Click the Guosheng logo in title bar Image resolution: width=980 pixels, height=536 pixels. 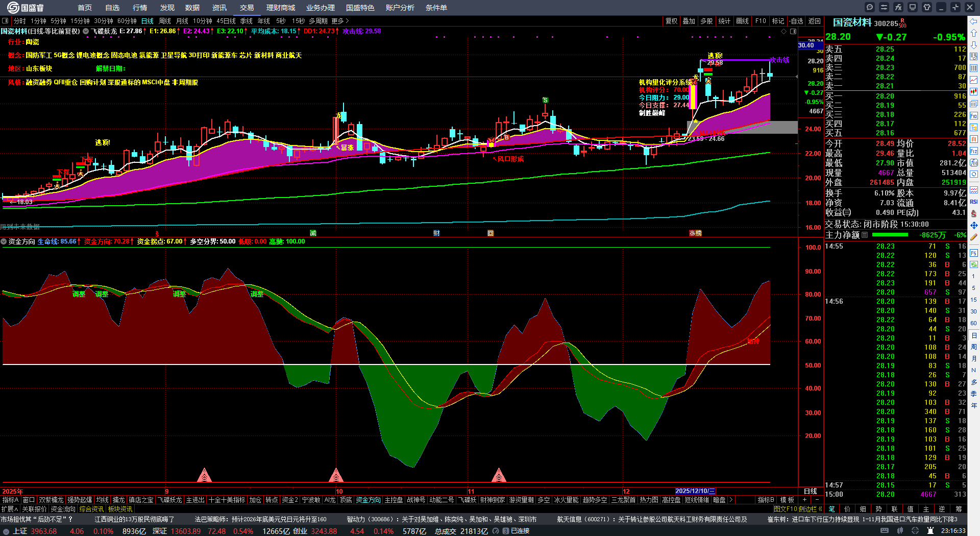pos(25,7)
